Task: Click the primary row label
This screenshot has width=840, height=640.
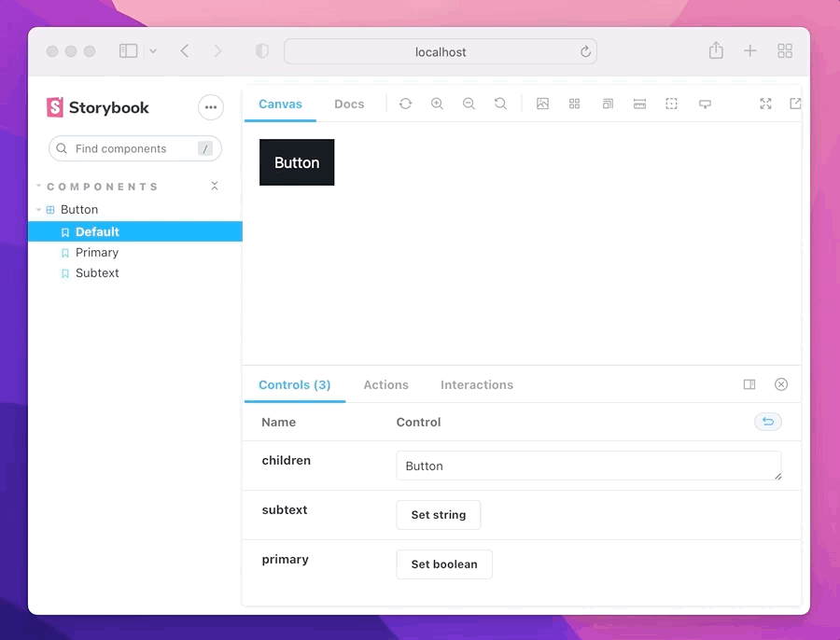Action: coord(285,560)
